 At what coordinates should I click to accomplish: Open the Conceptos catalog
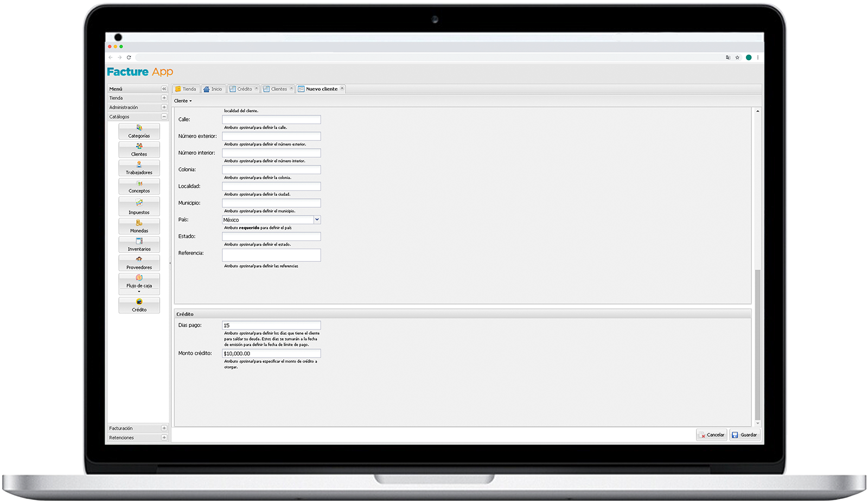139,187
